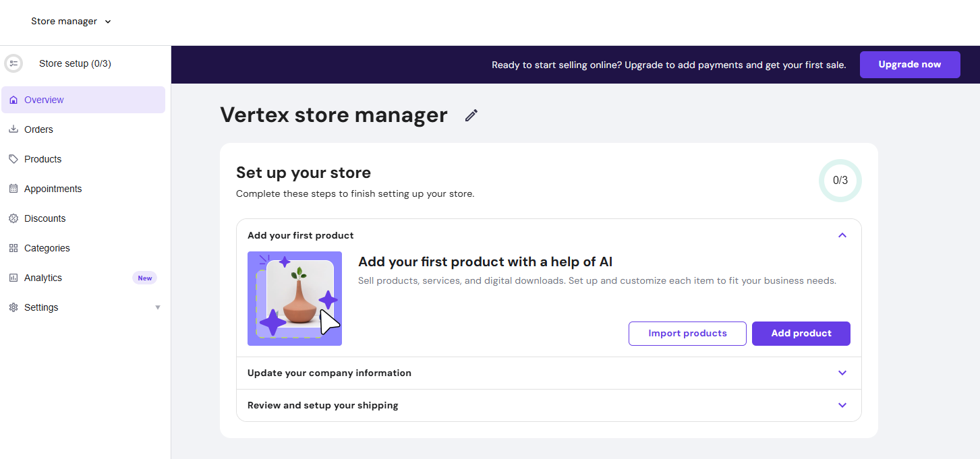Open the Appointments calendar icon

(x=13, y=188)
